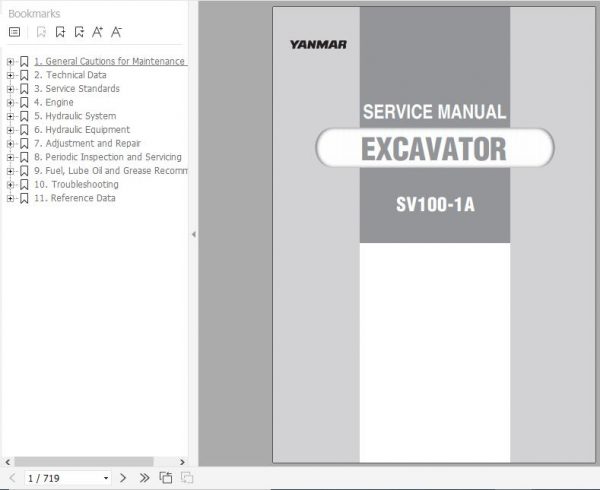This screenshot has width=600, height=490.
Task: Click the EXCAVATOR title on the cover page
Action: [434, 149]
